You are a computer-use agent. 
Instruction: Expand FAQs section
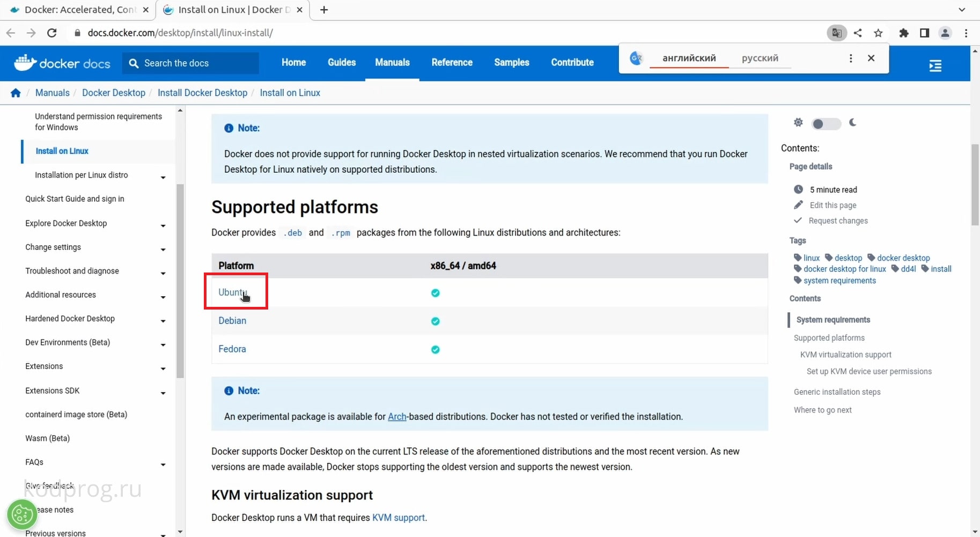[x=163, y=465]
